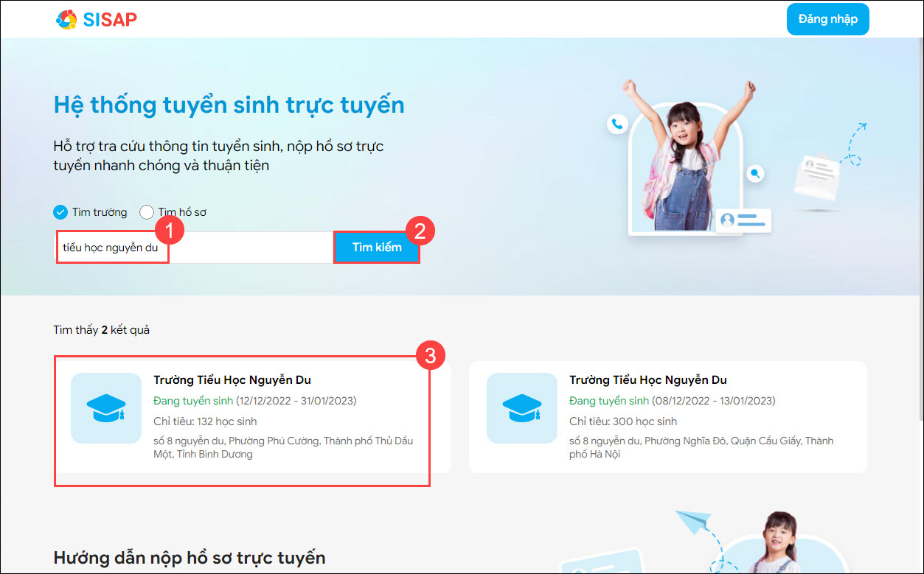
Task: Click 'Đang tuyển sinh (12/12/2022 - 31/01/2023)' text
Action: [254, 401]
